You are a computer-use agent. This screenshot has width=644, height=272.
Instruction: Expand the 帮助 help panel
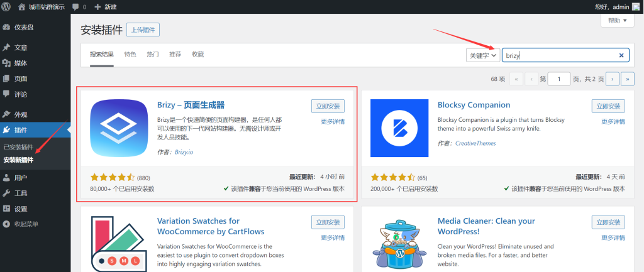click(x=617, y=21)
